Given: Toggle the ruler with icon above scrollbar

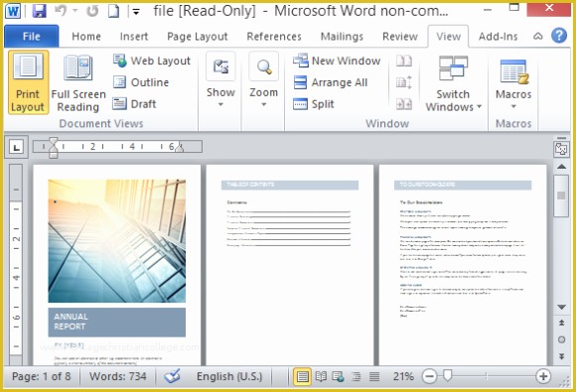Looking at the screenshot, I should (561, 149).
